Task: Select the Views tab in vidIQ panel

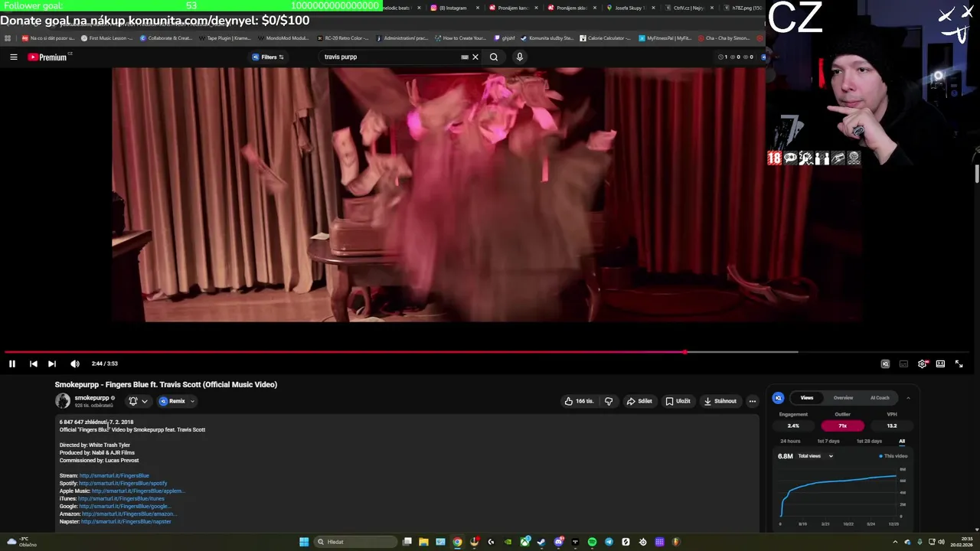Action: (807, 398)
